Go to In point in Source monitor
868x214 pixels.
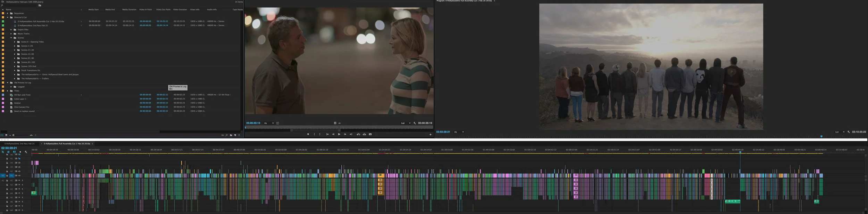click(327, 134)
